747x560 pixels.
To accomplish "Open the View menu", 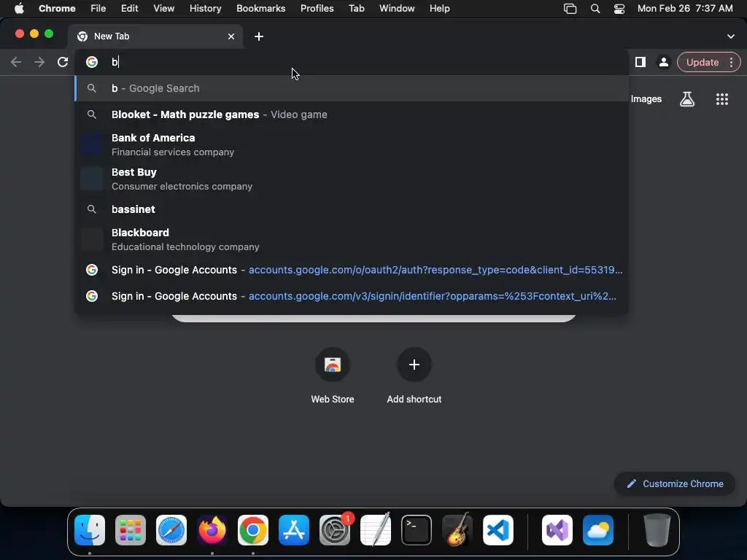I will pos(163,9).
